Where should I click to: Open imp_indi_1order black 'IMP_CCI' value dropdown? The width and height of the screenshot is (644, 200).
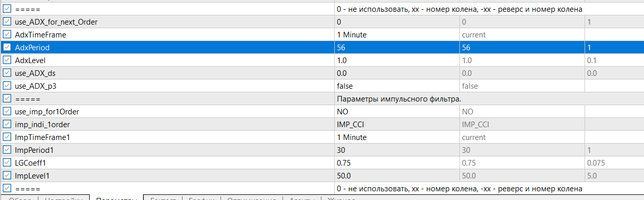pos(396,125)
